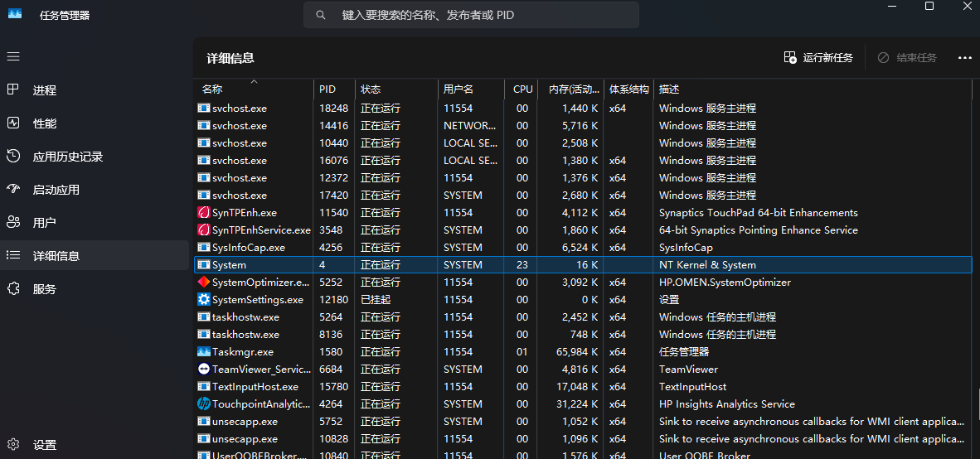This screenshot has height=459, width=980.
Task: Select svchost.exe row with PID 14416
Action: point(583,126)
